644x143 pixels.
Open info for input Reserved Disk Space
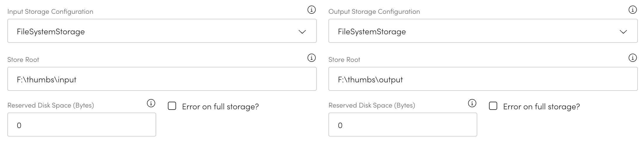coord(151,103)
